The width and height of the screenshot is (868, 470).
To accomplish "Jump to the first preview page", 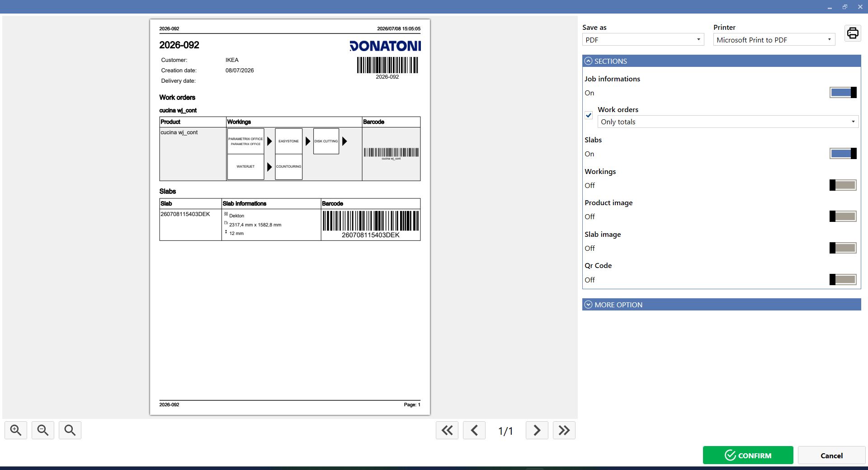I will coord(447,430).
